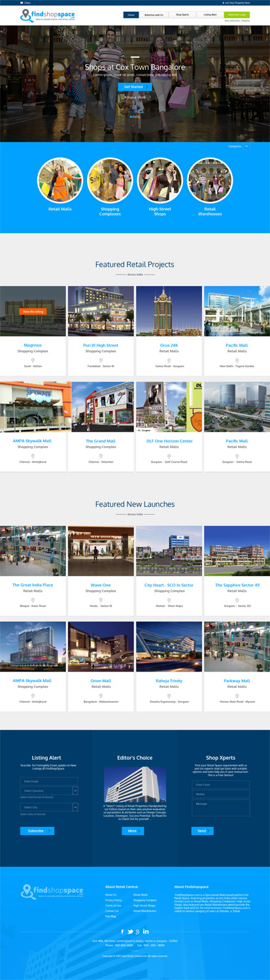Open the Select Question dropdown

75,791
